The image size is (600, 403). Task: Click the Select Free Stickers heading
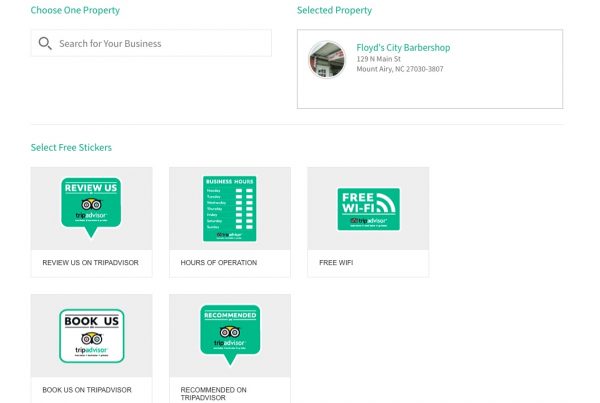[71, 147]
